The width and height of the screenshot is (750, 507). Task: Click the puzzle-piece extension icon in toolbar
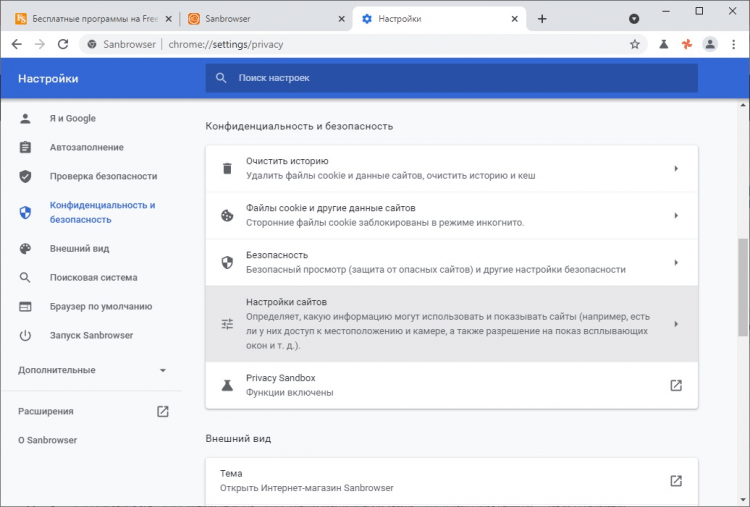tap(687, 44)
